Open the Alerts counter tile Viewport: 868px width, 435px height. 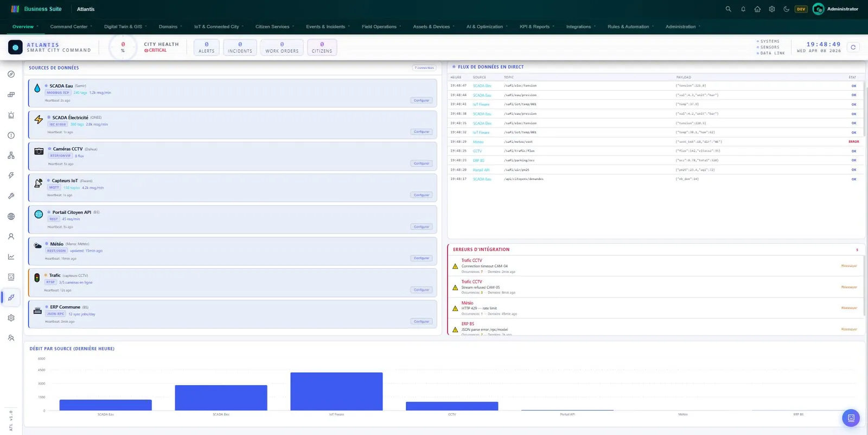pyautogui.click(x=206, y=47)
